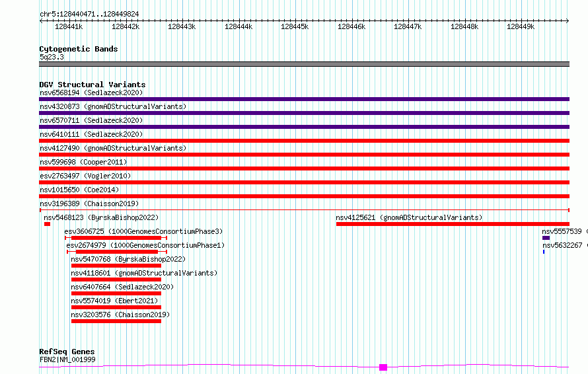Viewport: 588px width, 374px height.
Task: Click the nsv1015650 red variant bar
Action: click(304, 196)
